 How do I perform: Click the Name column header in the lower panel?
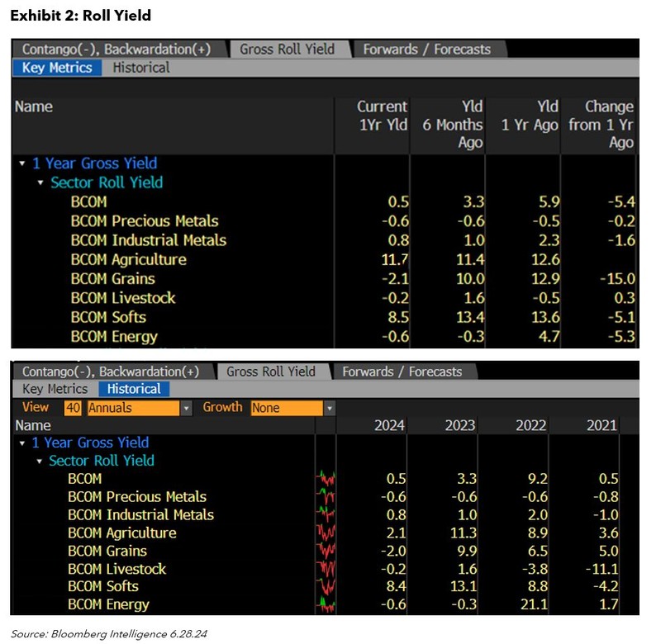click(x=33, y=426)
